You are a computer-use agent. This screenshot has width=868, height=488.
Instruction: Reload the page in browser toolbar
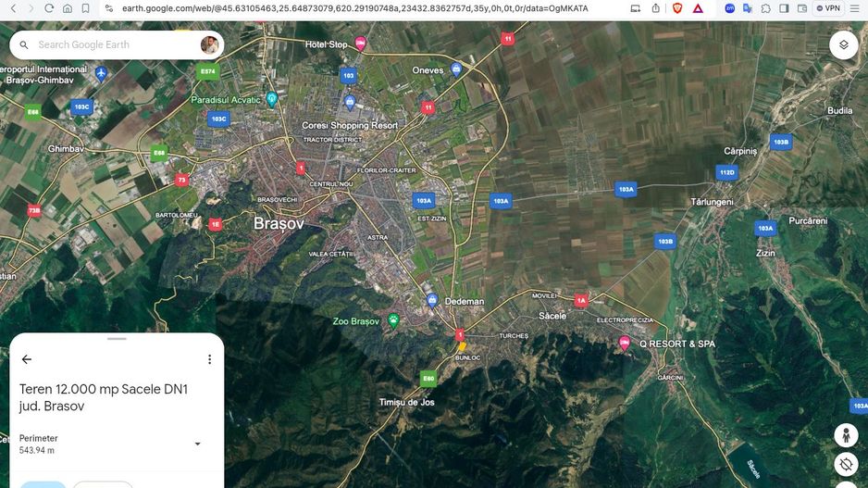click(49, 8)
